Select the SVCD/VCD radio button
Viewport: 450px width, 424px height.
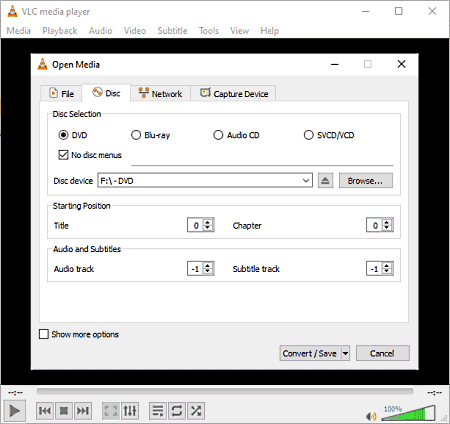coord(308,135)
